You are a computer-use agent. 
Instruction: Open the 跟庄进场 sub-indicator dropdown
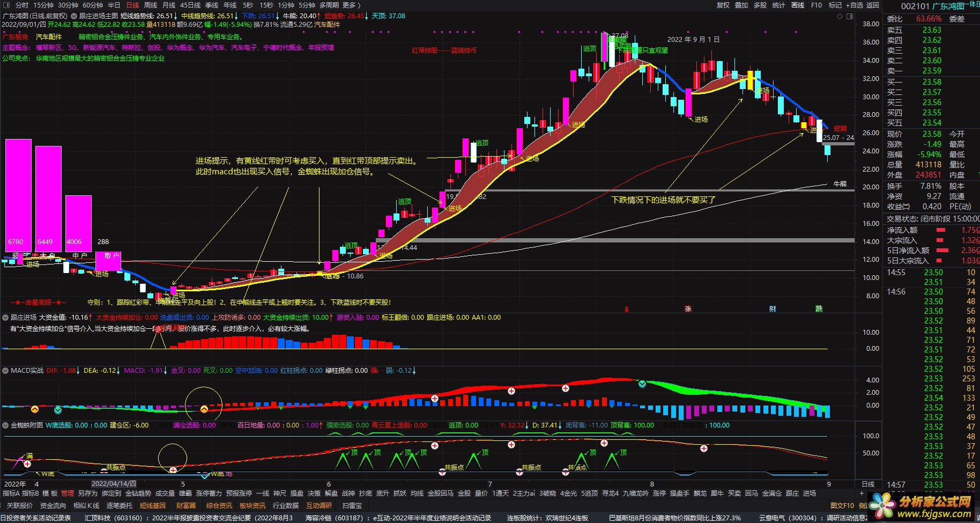[x=5, y=318]
